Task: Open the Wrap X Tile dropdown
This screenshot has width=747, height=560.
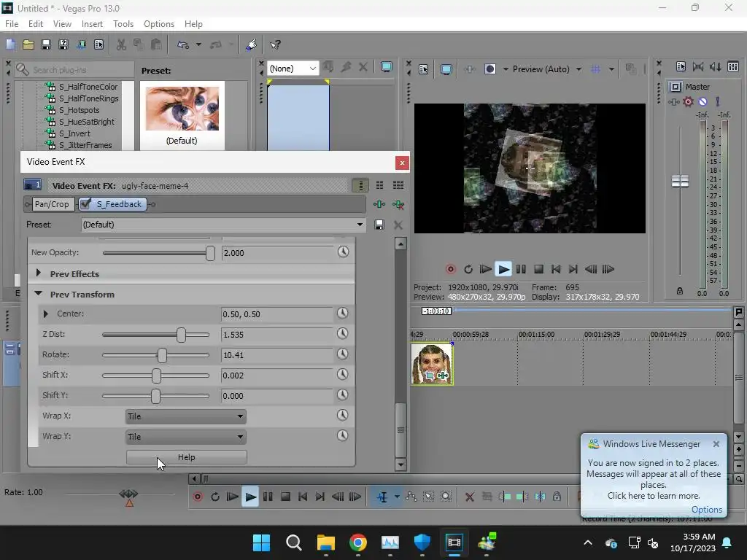Action: pos(186,416)
